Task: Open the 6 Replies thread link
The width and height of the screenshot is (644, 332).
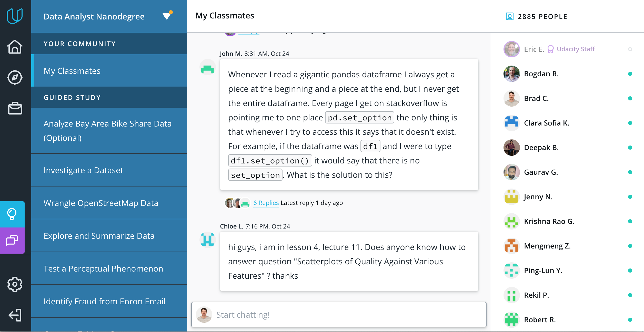Action: [266, 203]
